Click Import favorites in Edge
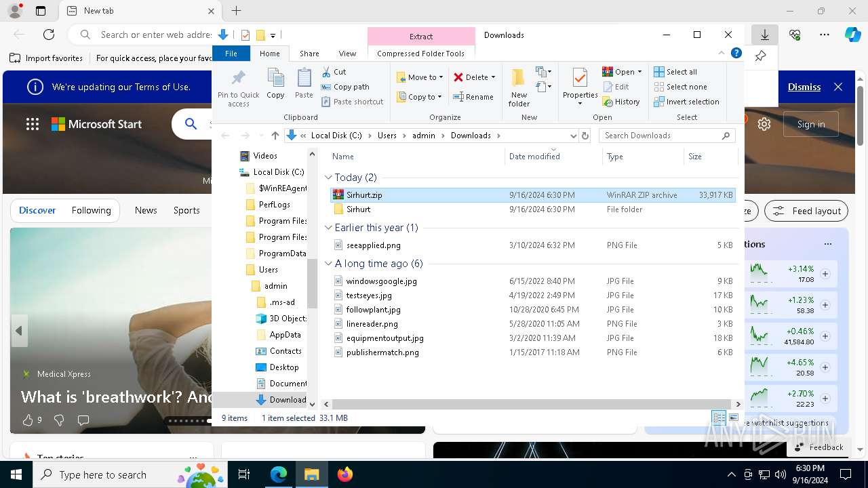Screen dimensions: 868x488 point(46,58)
